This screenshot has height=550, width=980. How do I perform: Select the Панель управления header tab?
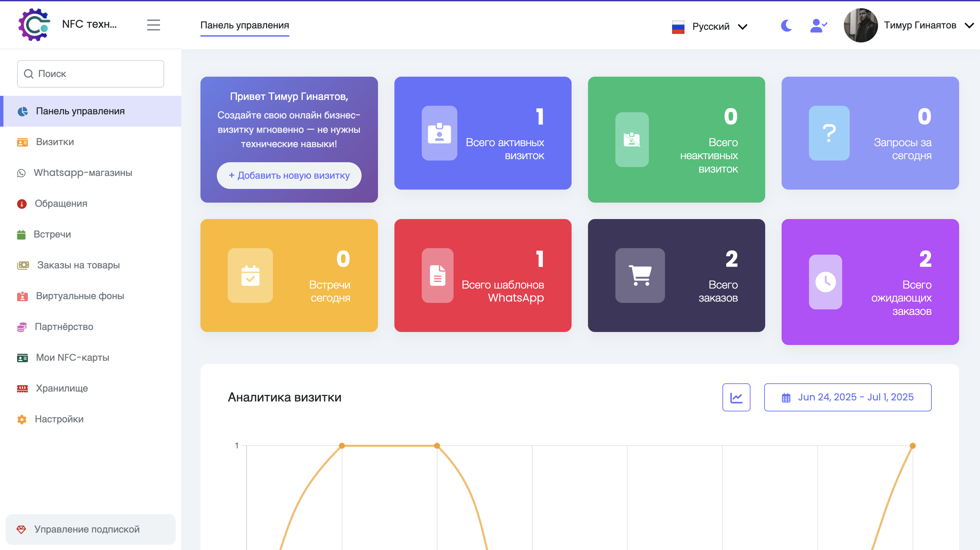coord(245,25)
